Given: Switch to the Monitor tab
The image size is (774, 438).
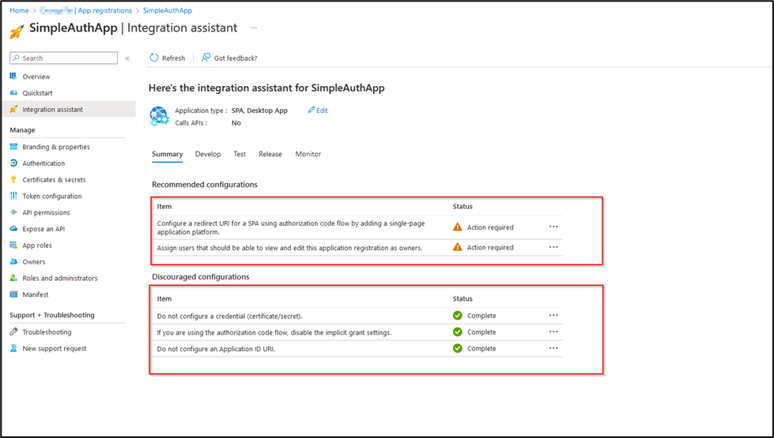Looking at the screenshot, I should point(308,154).
